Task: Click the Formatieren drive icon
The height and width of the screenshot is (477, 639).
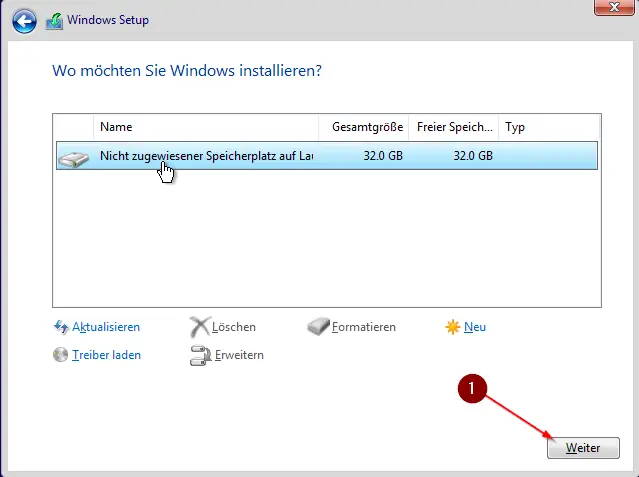Action: point(318,327)
